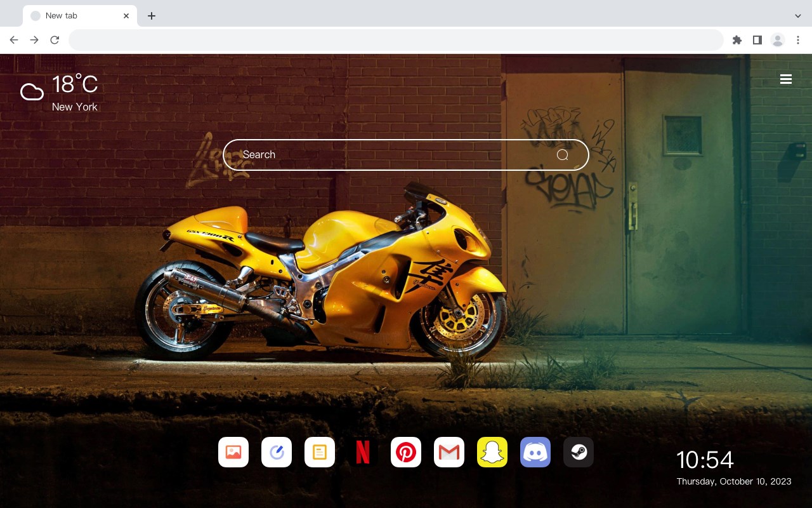Open the Discord shortcut
This screenshot has width=812, height=508.
tap(535, 452)
